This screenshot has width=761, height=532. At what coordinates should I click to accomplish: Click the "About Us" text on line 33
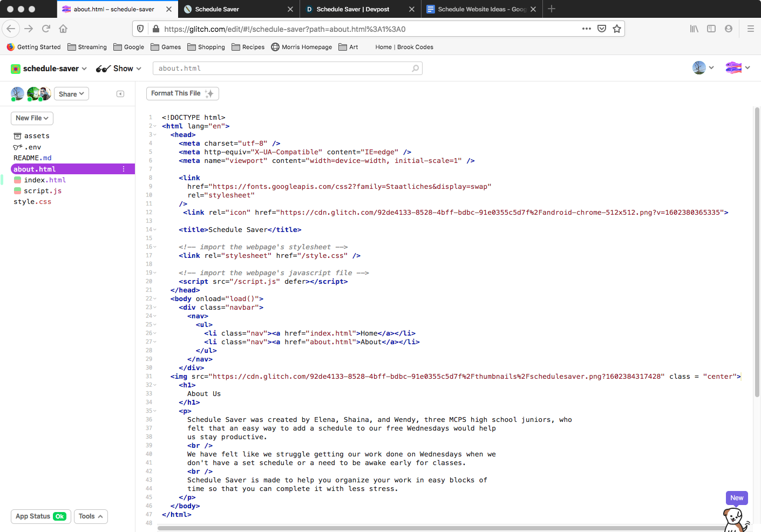click(204, 394)
